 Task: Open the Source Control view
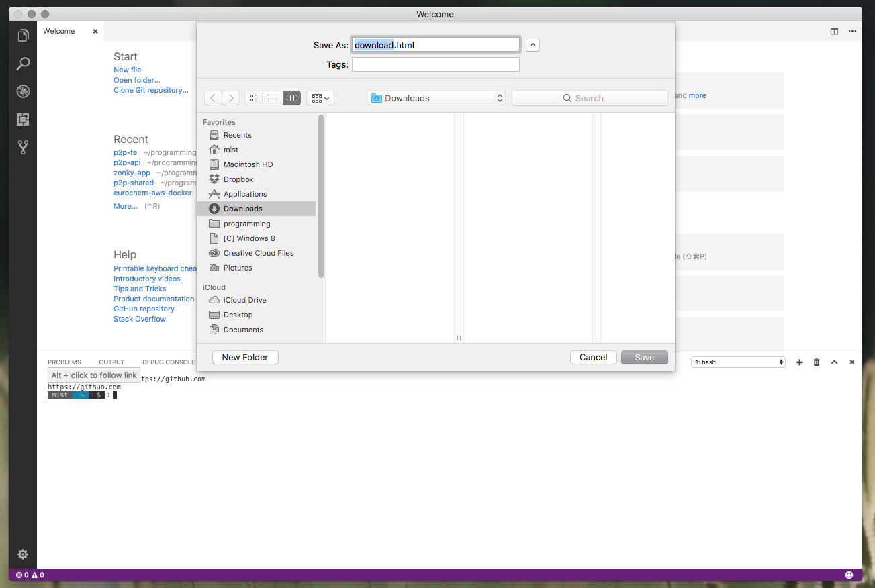coord(23,146)
